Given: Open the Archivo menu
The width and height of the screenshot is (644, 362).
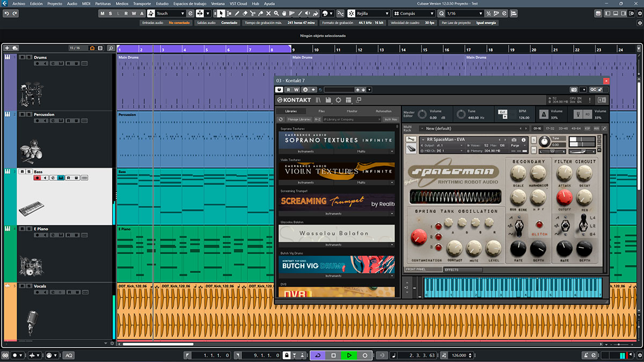Looking at the screenshot, I should [18, 4].
